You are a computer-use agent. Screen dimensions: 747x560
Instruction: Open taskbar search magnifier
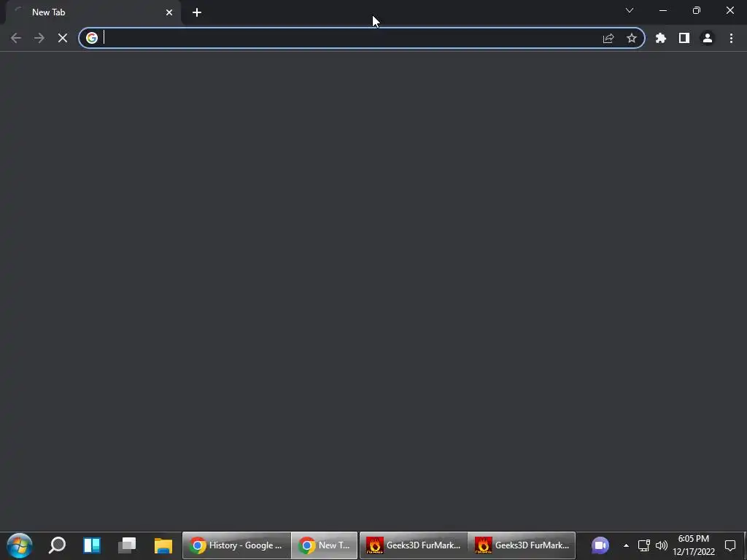click(x=57, y=545)
